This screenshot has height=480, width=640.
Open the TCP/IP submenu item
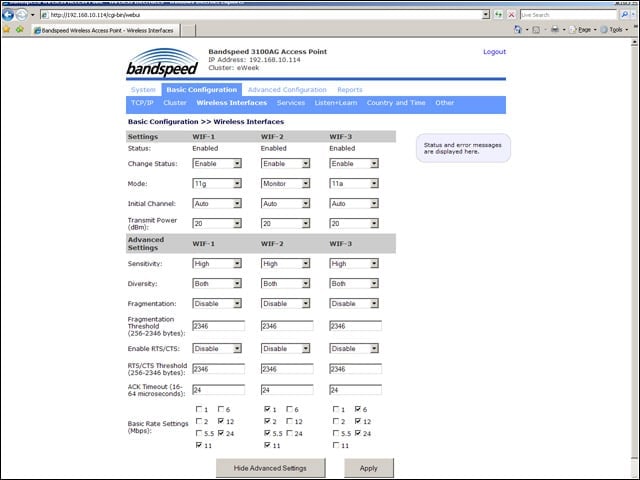[142, 103]
